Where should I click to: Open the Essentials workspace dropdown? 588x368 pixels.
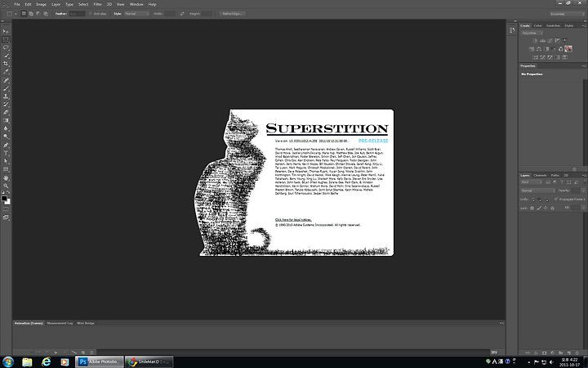click(x=567, y=14)
